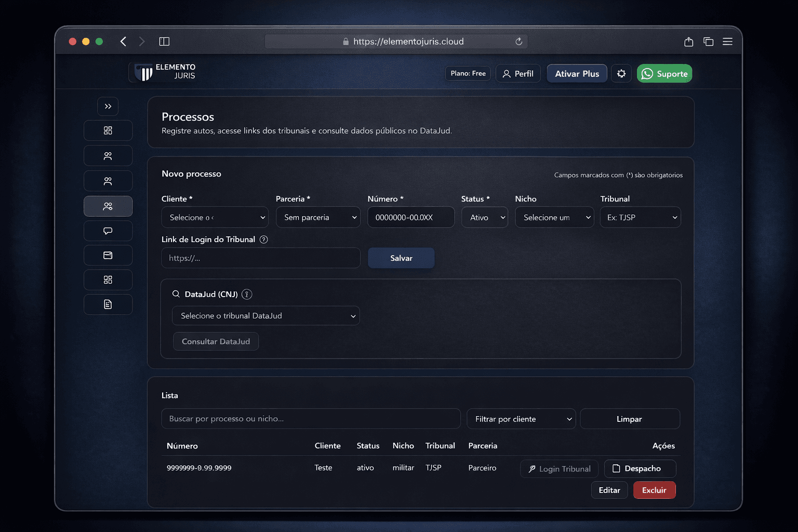Viewport: 798px width, 532px height.
Task: Click the Ativar Plus button
Action: tap(577, 74)
